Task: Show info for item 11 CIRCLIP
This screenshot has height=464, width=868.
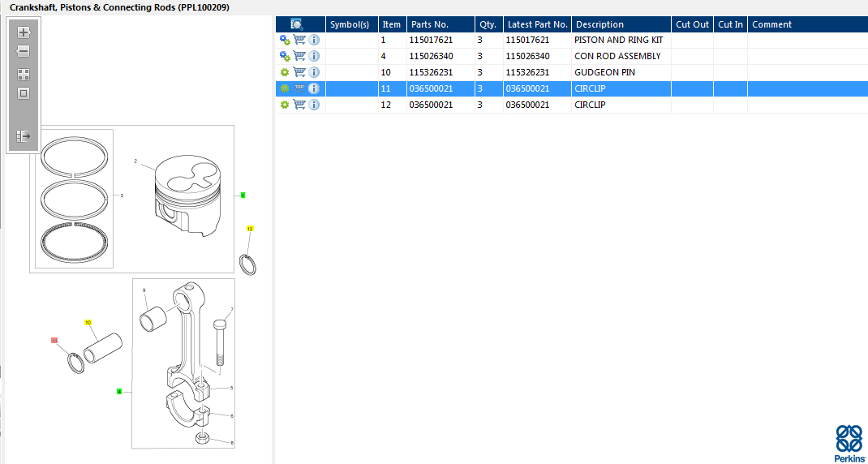Action: [x=314, y=88]
